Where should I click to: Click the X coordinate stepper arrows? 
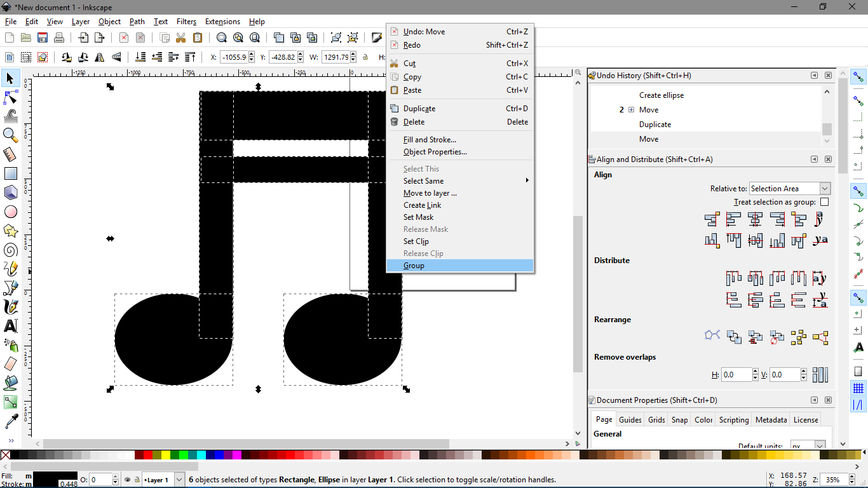[x=252, y=57]
